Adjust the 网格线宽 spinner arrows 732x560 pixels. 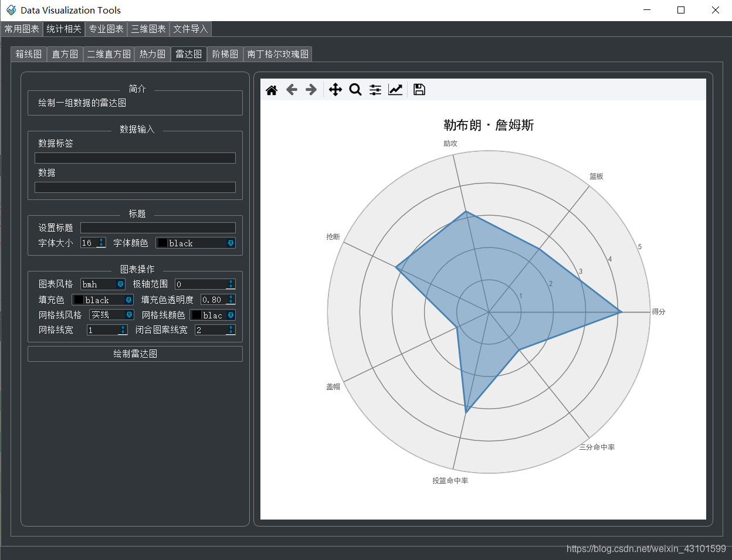coord(123,330)
